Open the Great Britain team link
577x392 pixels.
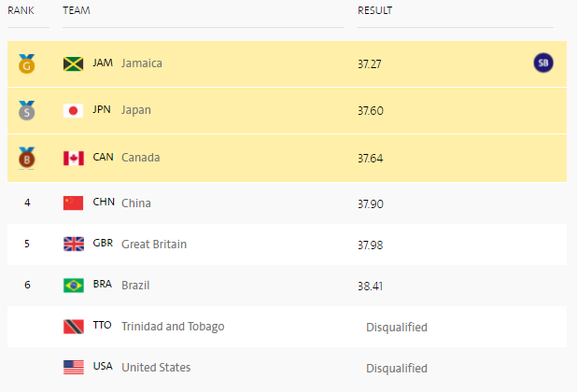pyautogui.click(x=154, y=245)
